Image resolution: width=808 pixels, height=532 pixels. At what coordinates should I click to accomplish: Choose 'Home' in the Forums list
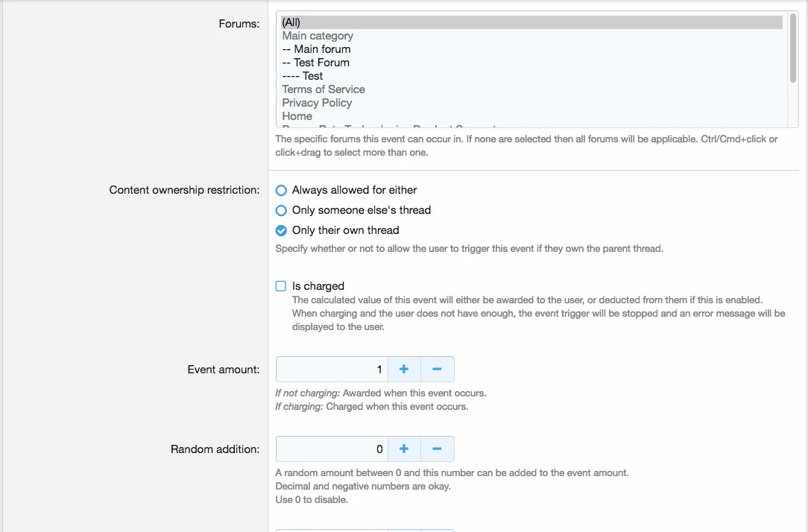pos(297,116)
